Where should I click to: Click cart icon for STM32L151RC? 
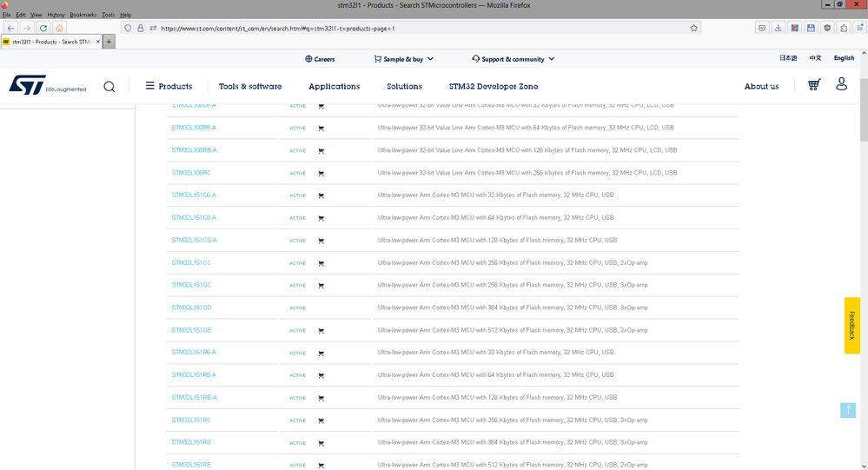(x=321, y=420)
